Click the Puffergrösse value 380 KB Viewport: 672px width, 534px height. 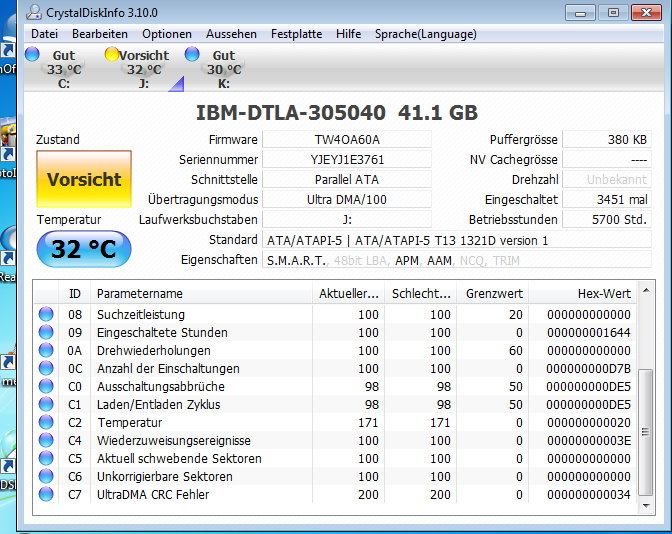click(607, 140)
